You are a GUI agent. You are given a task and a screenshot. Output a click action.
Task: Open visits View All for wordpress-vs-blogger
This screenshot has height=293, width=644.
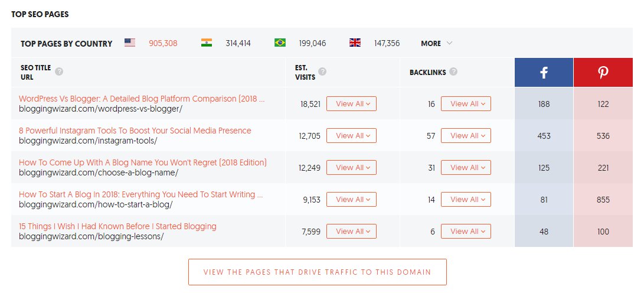point(352,104)
